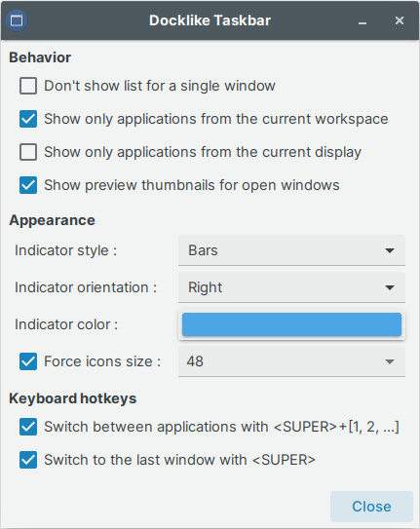
Task: Click the Close button at the bottom
Action: (371, 507)
